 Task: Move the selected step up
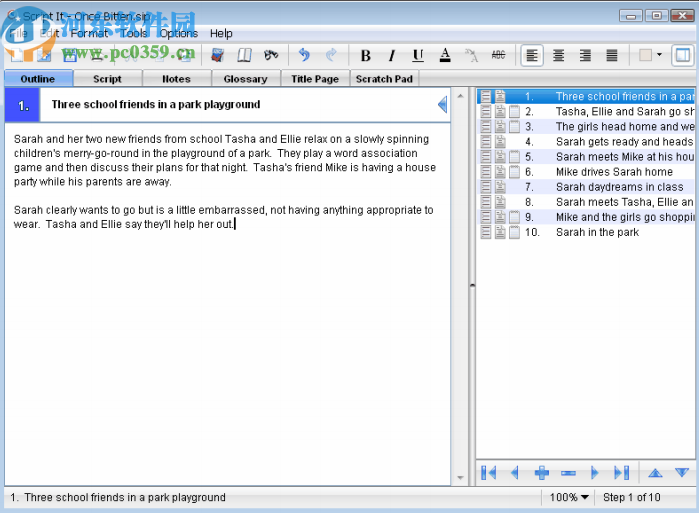pyautogui.click(x=655, y=473)
